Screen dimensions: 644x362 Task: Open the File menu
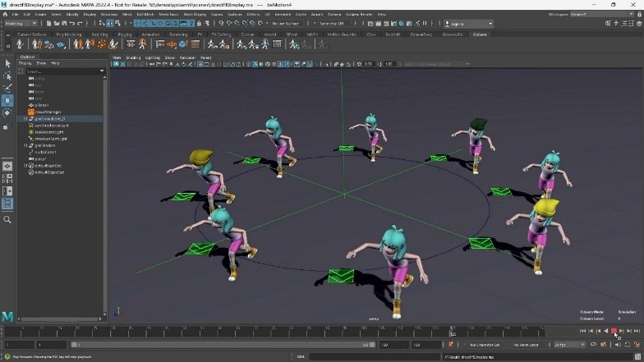coord(15,15)
